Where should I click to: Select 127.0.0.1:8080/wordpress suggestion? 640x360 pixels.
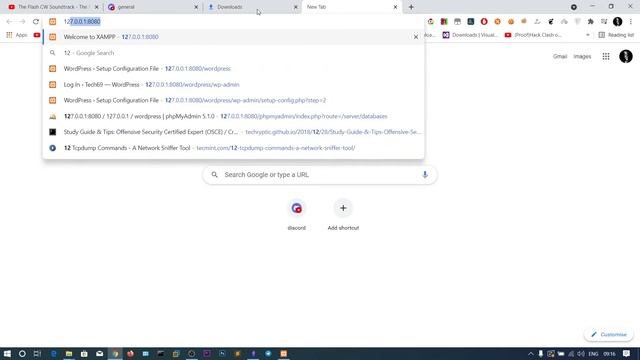pyautogui.click(x=233, y=69)
